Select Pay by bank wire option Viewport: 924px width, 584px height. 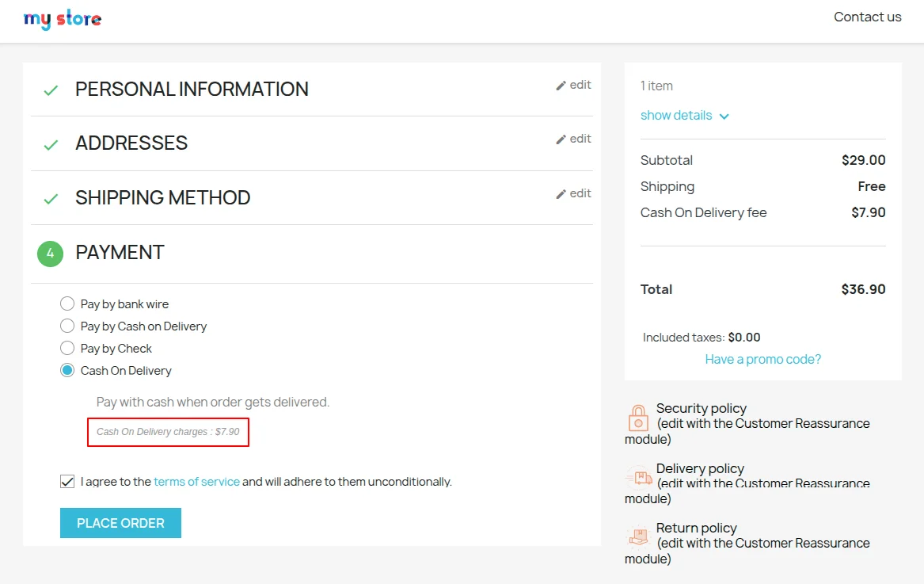(x=67, y=303)
